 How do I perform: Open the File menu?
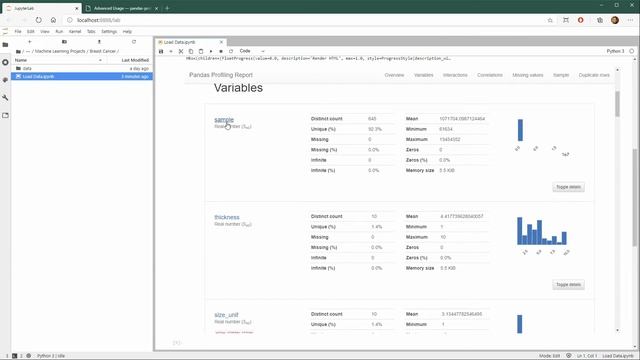coord(18,31)
